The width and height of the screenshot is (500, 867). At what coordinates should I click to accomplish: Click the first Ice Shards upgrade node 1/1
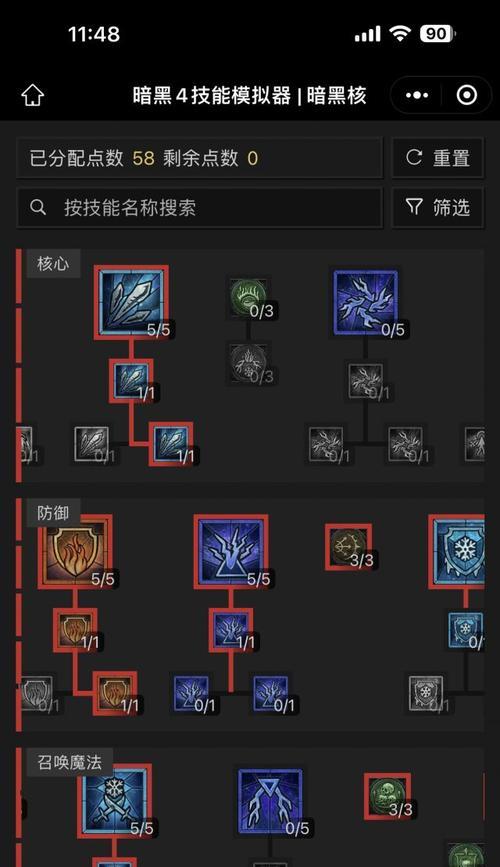click(131, 380)
